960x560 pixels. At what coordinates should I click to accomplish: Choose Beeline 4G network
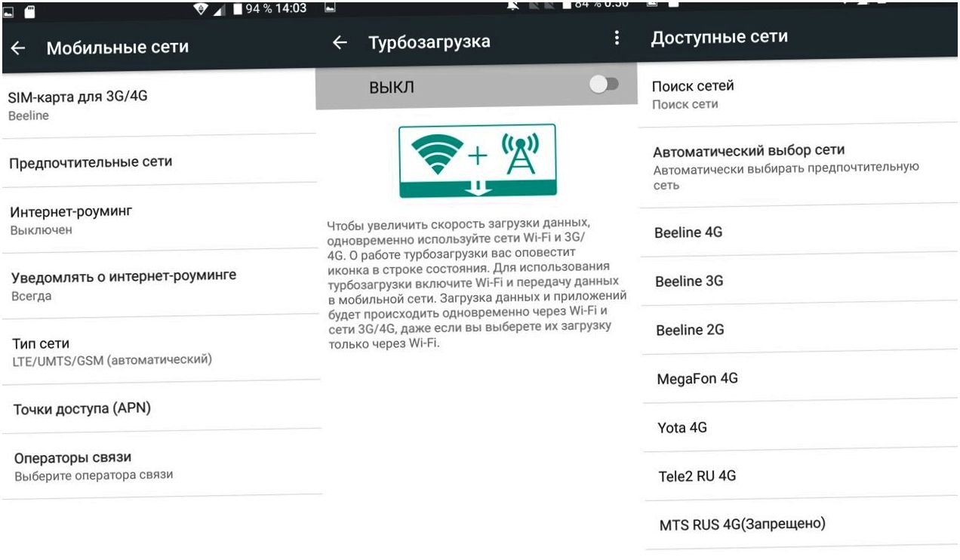799,232
